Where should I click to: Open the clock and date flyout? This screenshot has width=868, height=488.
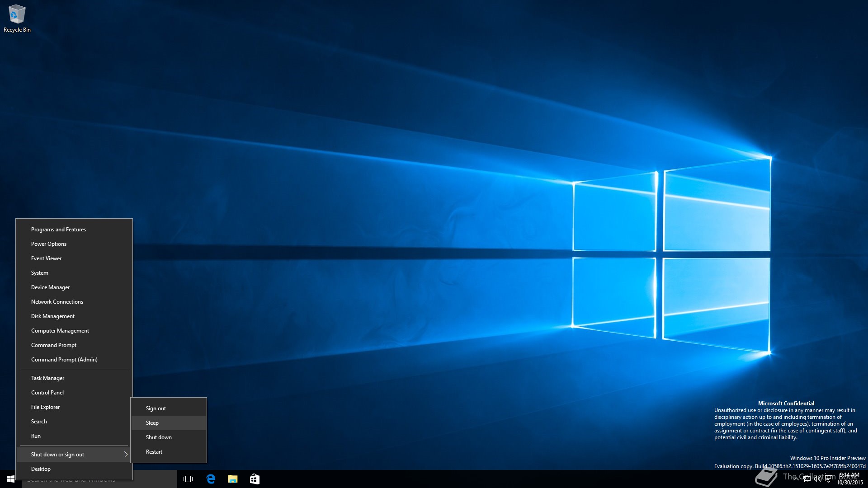849,479
